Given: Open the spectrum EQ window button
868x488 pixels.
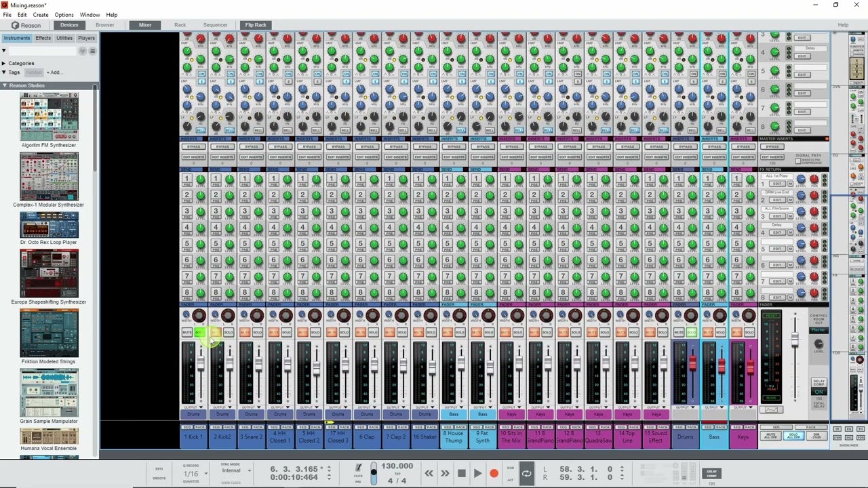Looking at the screenshot, I should click(771, 409).
